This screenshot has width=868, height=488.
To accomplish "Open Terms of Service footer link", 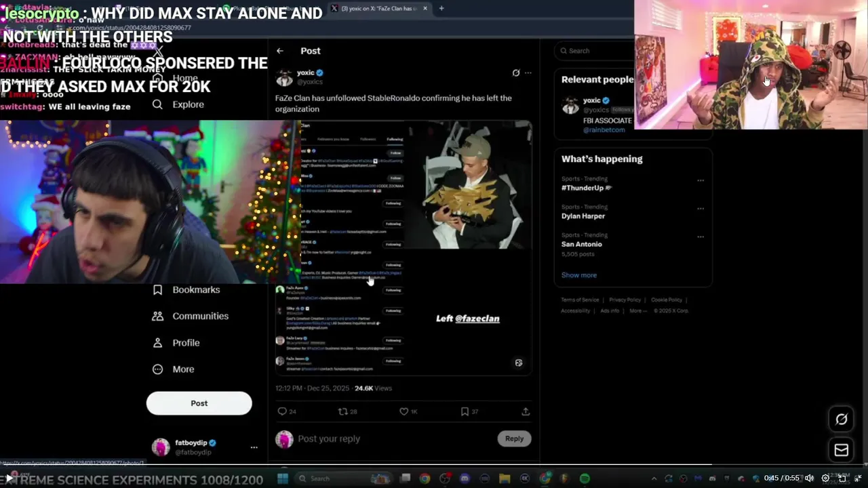I will coord(580,300).
